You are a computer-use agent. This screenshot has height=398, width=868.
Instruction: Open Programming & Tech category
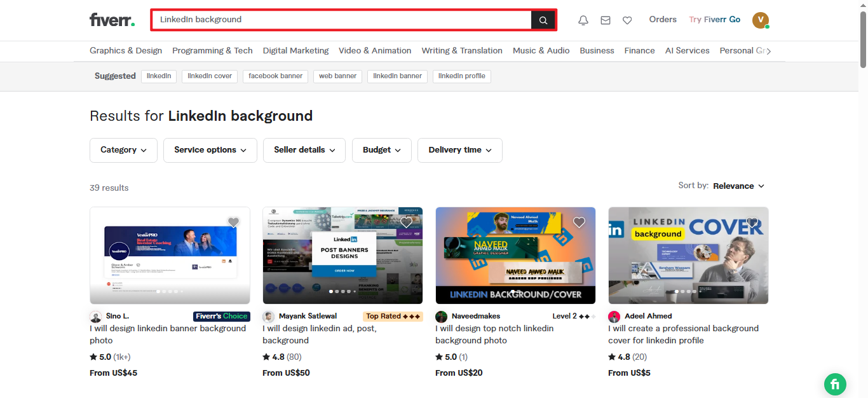point(212,51)
